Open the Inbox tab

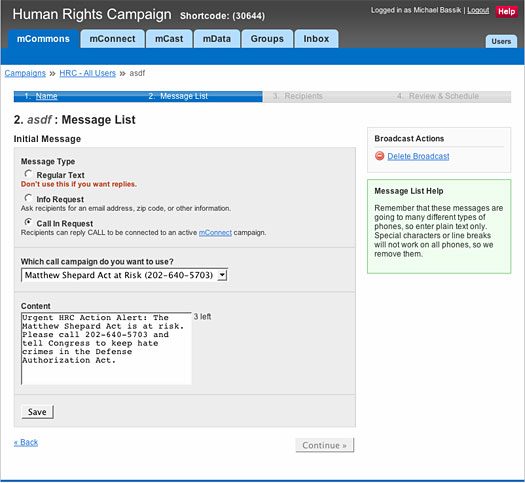pyautogui.click(x=316, y=39)
